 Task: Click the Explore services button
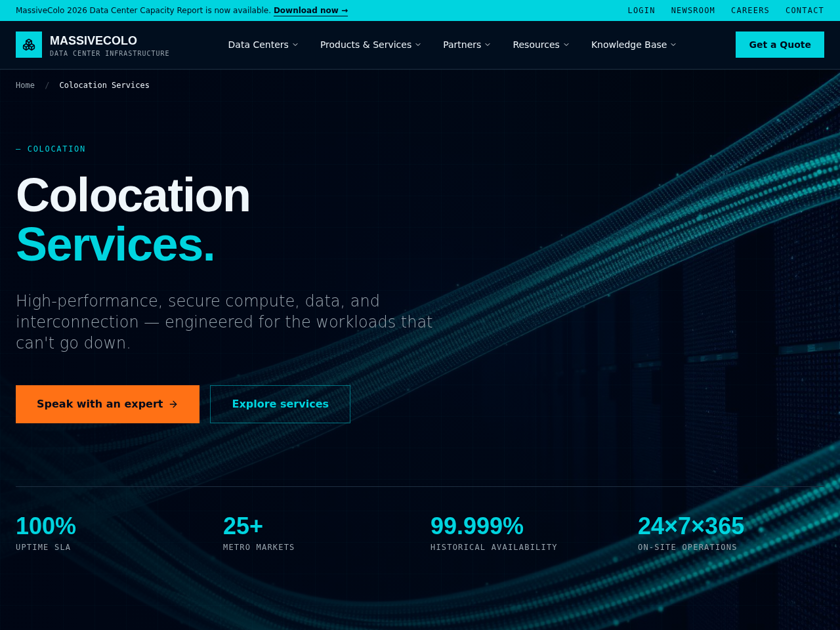(x=280, y=404)
